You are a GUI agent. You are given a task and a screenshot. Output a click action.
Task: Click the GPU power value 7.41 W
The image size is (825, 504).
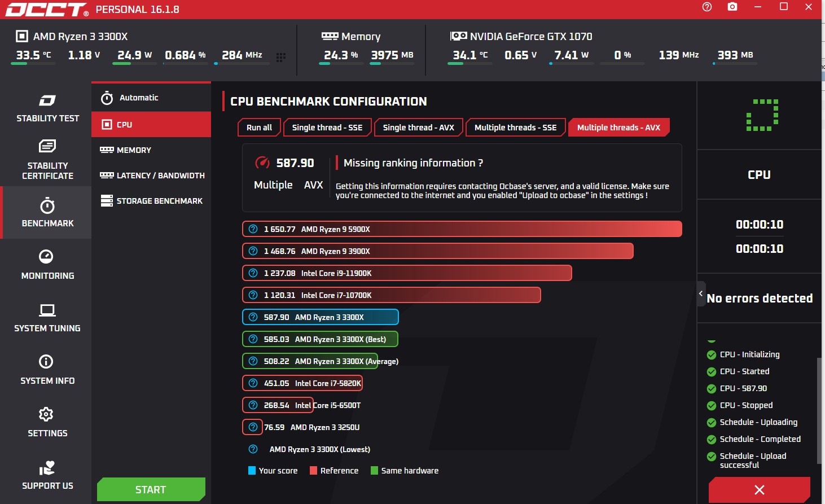572,55
